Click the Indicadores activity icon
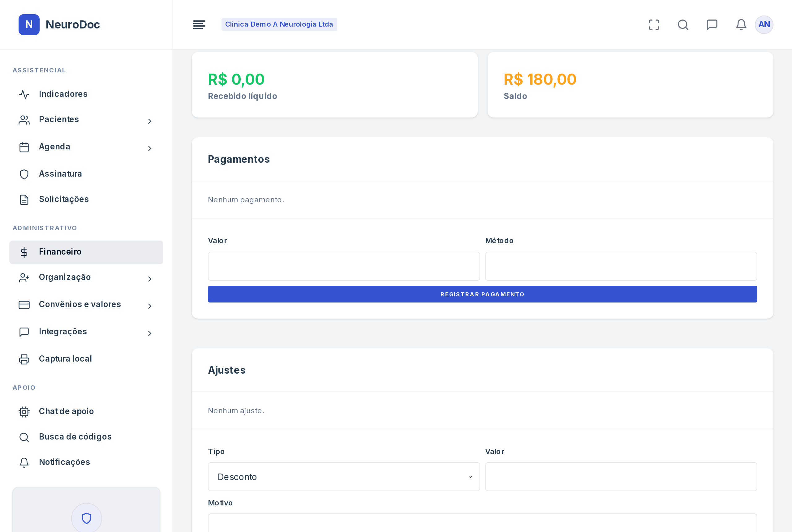 (x=24, y=94)
